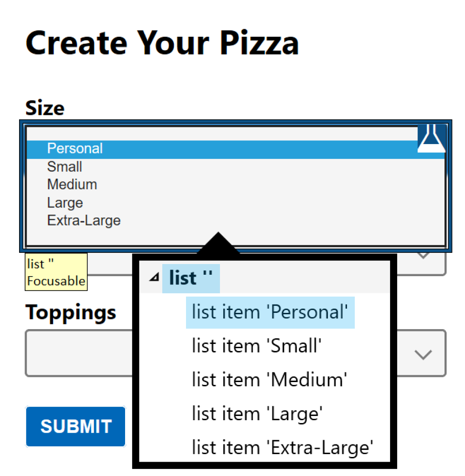Click the Toppings field label
This screenshot has height=476, width=465.
point(71,312)
